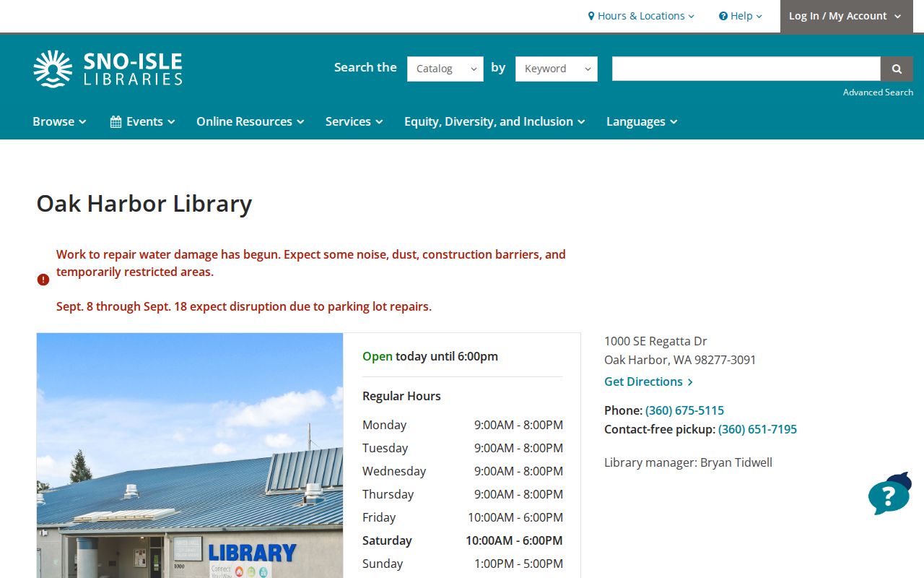Screen dimensions: 924x578
Task: Expand Log In / My Account menu
Action: pos(846,16)
